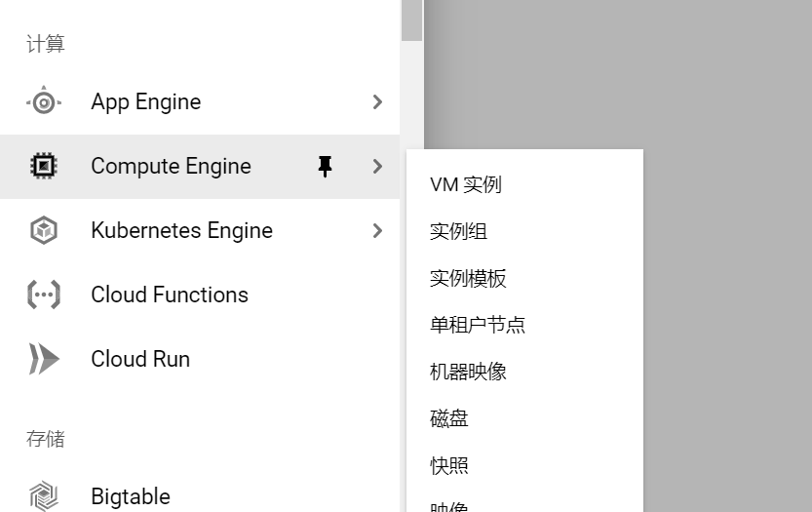Open VM 实例 from the submenu

[x=466, y=184]
